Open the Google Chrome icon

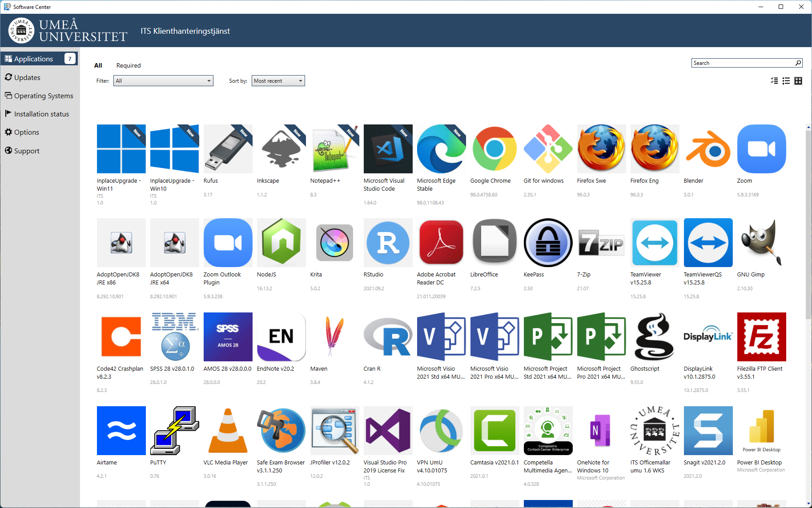(x=494, y=149)
